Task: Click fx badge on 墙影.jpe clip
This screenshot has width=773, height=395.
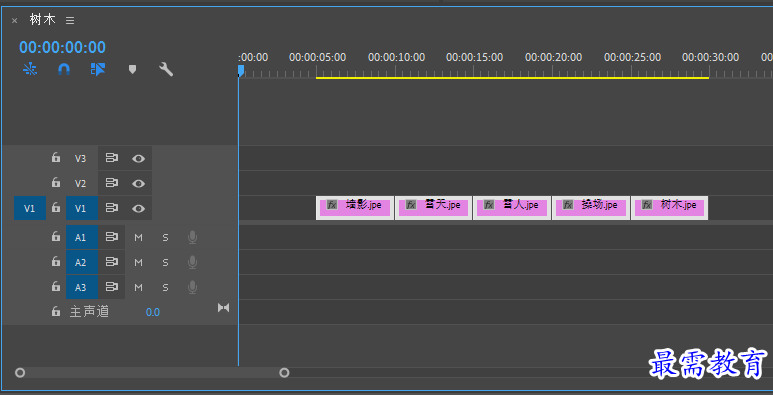Action: pyautogui.click(x=332, y=205)
